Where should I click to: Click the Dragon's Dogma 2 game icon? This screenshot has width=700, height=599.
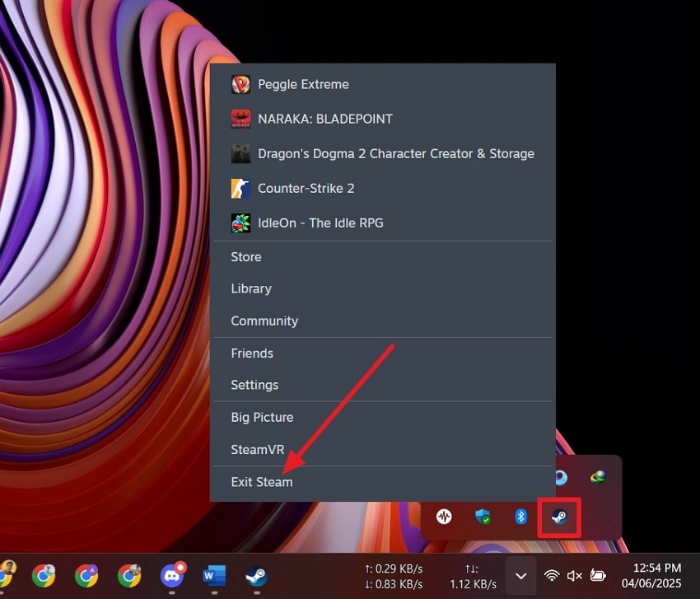(x=240, y=153)
